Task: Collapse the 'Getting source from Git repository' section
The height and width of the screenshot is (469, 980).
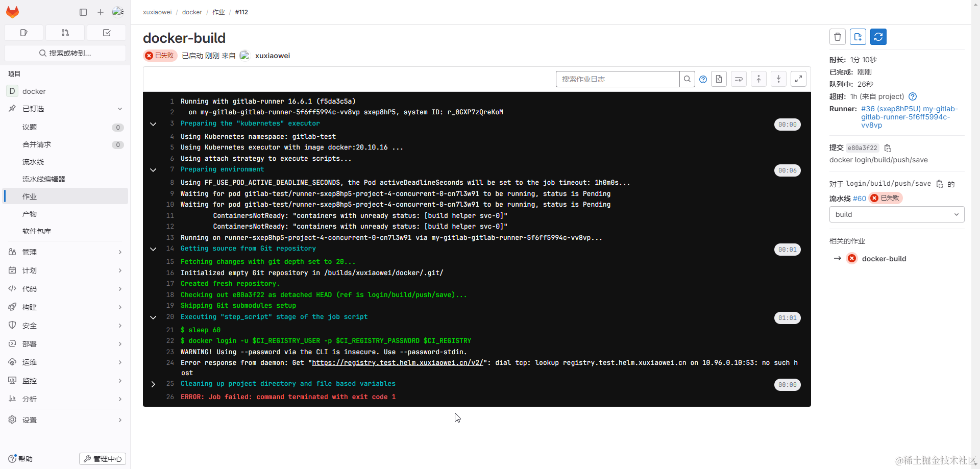Action: tap(153, 249)
